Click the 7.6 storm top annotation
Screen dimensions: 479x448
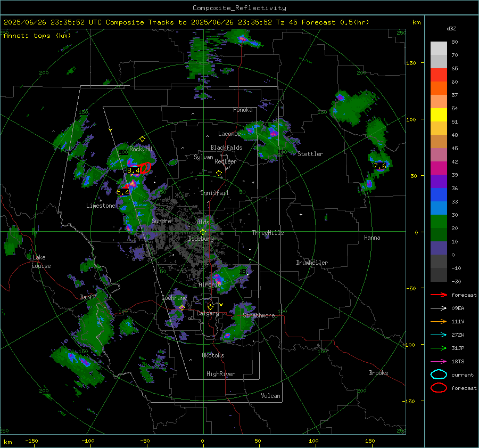click(x=379, y=166)
